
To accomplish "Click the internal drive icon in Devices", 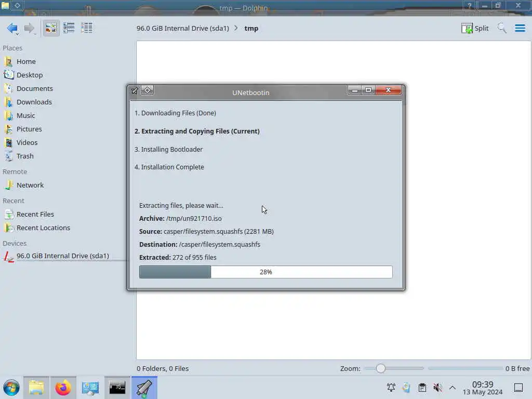I will pyautogui.click(x=8, y=257).
